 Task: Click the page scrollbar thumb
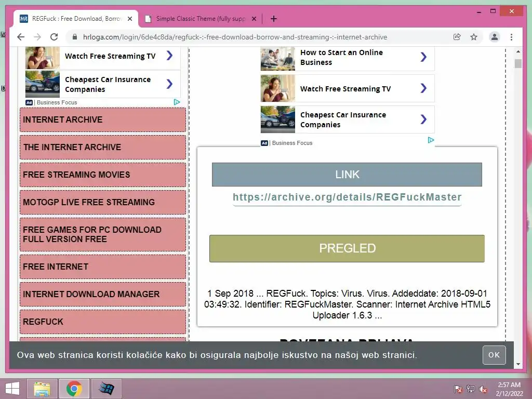click(518, 63)
